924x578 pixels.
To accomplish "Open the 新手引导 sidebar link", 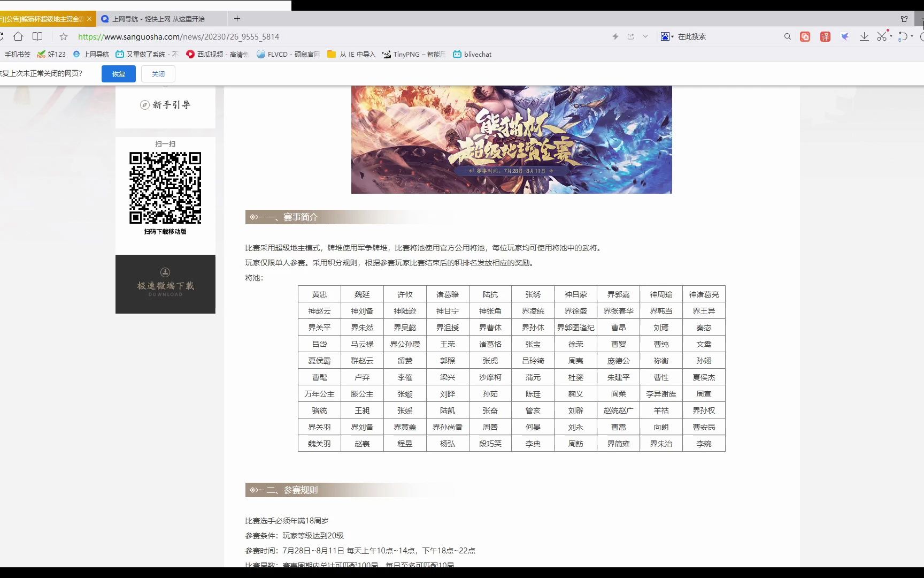I will pos(165,105).
